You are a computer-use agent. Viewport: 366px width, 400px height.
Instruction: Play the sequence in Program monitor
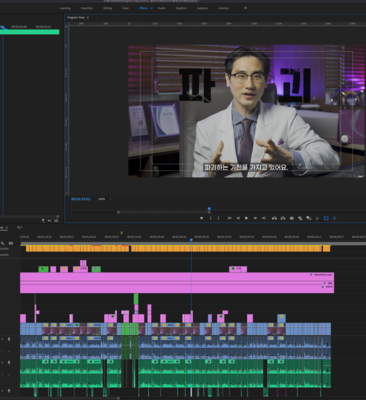[246, 218]
